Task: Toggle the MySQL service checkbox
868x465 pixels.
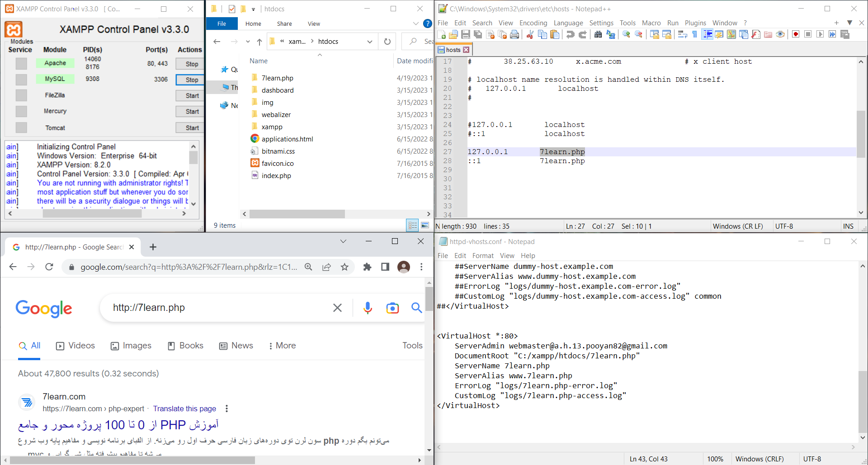Action: [21, 80]
